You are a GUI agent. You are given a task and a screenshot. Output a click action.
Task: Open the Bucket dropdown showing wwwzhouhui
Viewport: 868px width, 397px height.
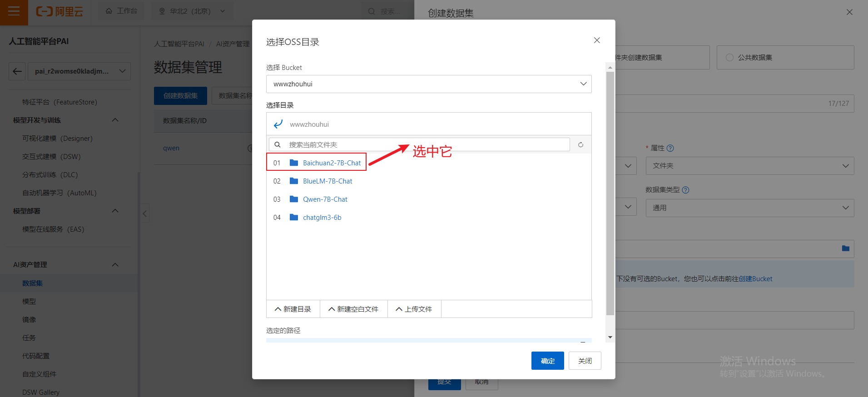point(428,84)
